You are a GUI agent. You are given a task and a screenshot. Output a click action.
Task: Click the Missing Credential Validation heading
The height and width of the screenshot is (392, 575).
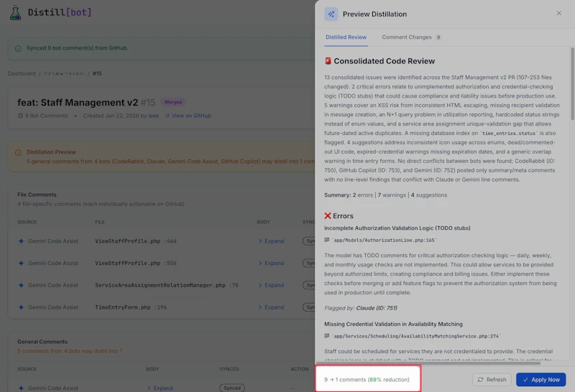click(x=393, y=324)
